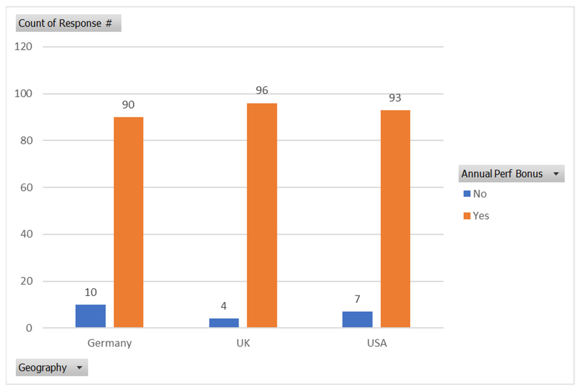
Task: Click the UK orange Yes bar
Action: tap(262, 215)
